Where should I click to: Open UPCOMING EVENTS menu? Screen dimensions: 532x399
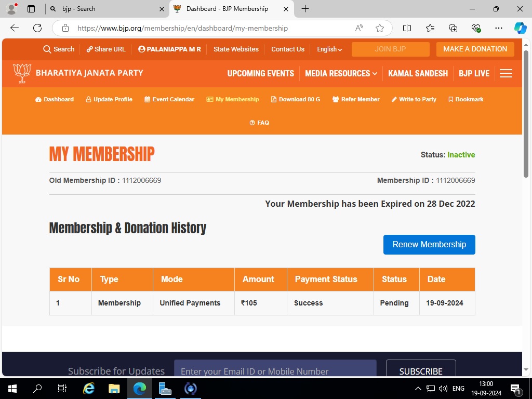coord(261,73)
